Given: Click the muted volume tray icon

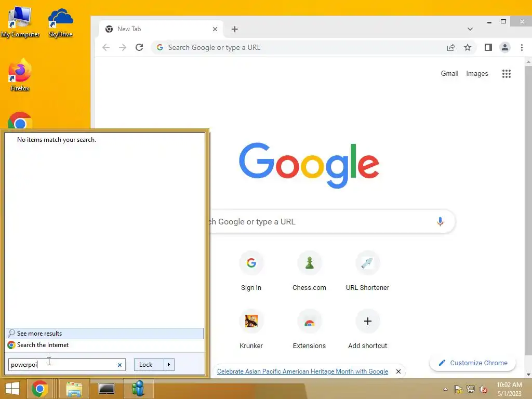Looking at the screenshot, I should pyautogui.click(x=483, y=389).
